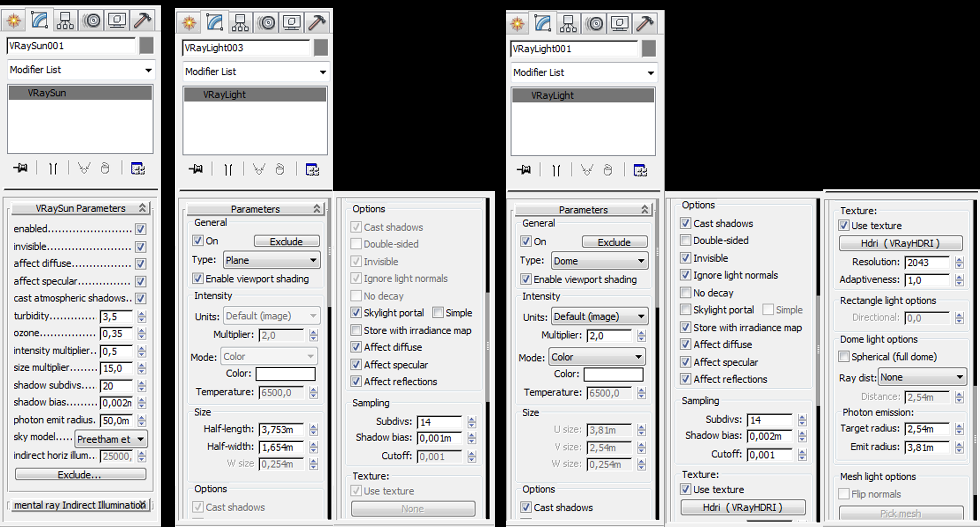Click pin stack icon under VRaySun stack
This screenshot has height=527, width=980.
click(x=21, y=168)
